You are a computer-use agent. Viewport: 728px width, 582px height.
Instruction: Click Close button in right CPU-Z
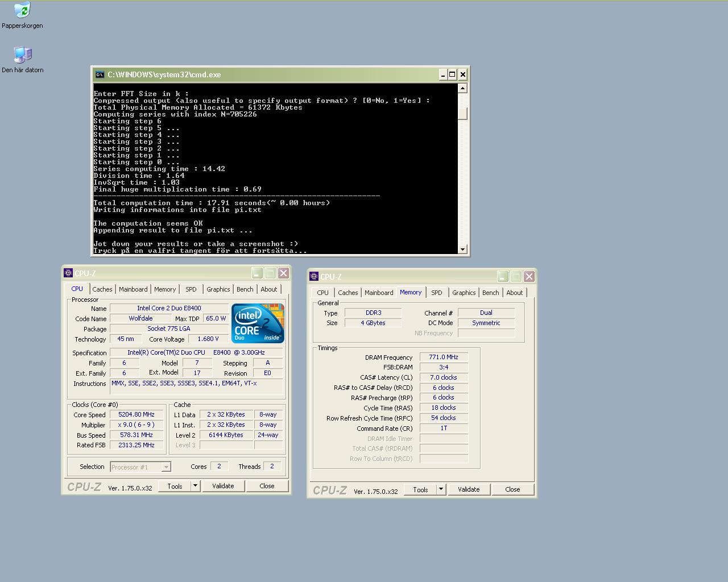(x=512, y=489)
